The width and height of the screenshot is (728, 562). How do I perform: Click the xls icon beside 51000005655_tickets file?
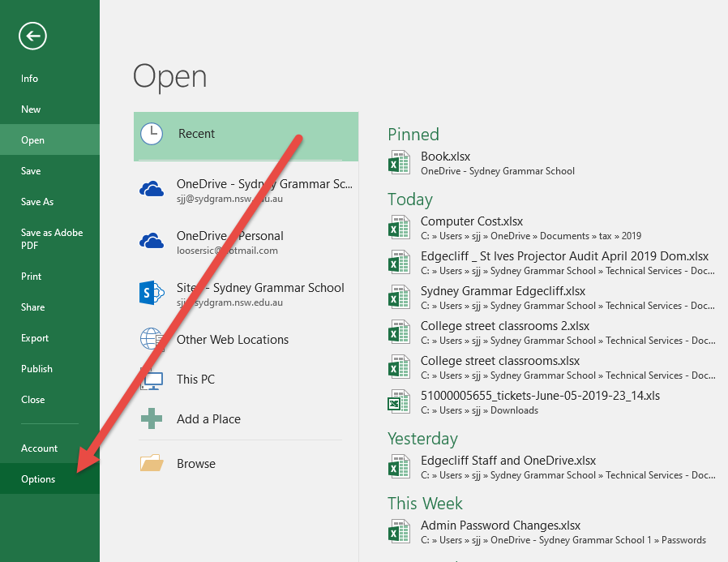[x=399, y=401]
